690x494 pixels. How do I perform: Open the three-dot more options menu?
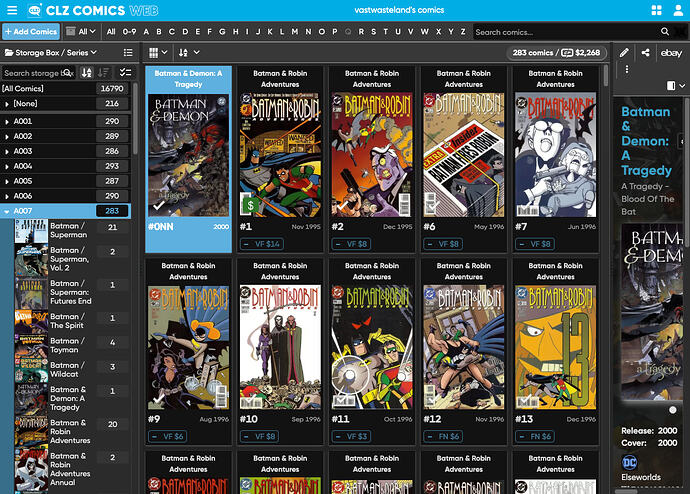627,69
